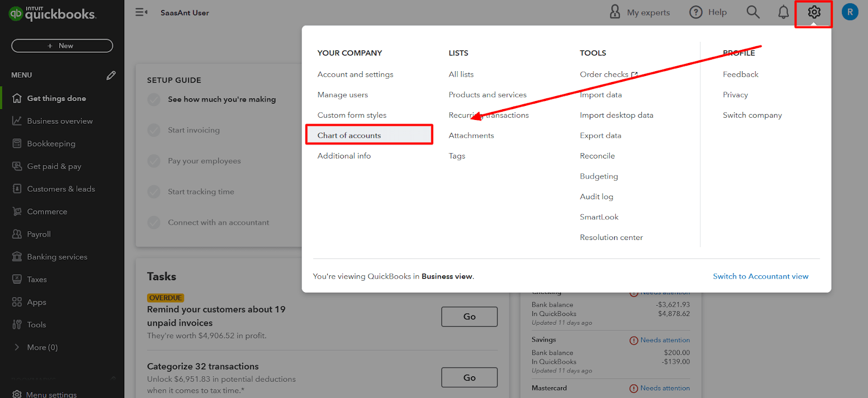Image resolution: width=868 pixels, height=398 pixels.
Task: Open Chart of accounts
Action: point(349,135)
